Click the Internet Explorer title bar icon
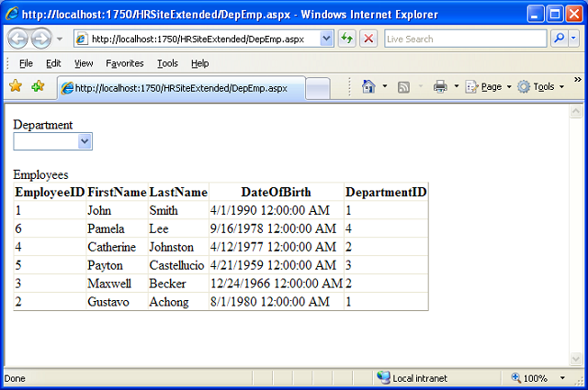 tap(12, 14)
